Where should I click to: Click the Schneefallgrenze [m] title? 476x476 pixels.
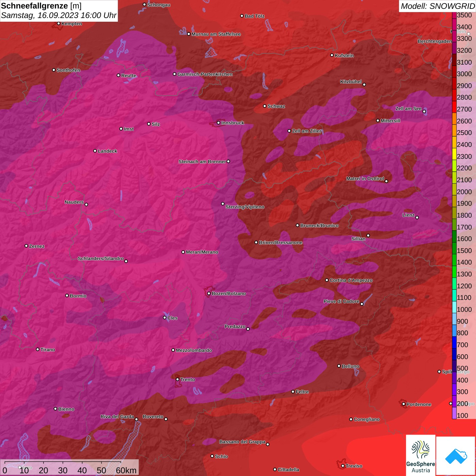[41, 6]
